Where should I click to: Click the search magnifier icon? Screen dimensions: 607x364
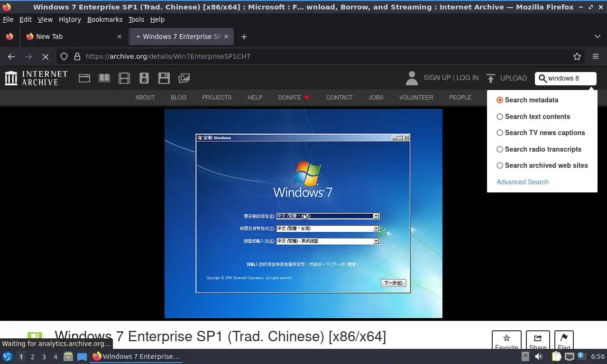point(543,78)
